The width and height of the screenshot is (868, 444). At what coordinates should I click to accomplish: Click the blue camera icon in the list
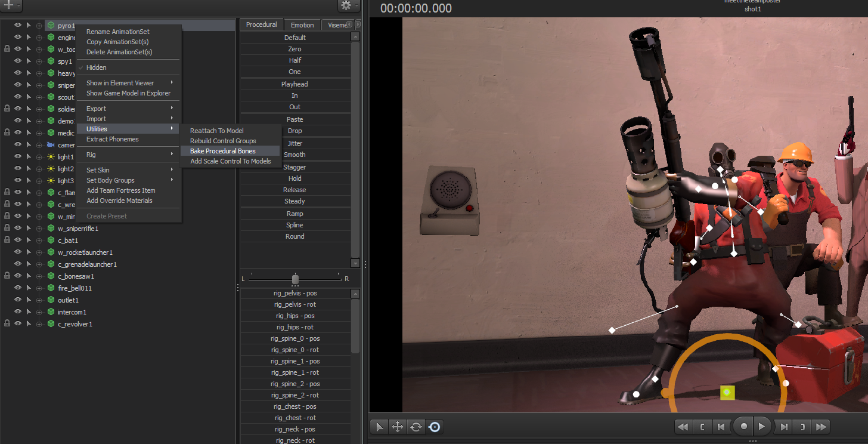[x=51, y=145]
